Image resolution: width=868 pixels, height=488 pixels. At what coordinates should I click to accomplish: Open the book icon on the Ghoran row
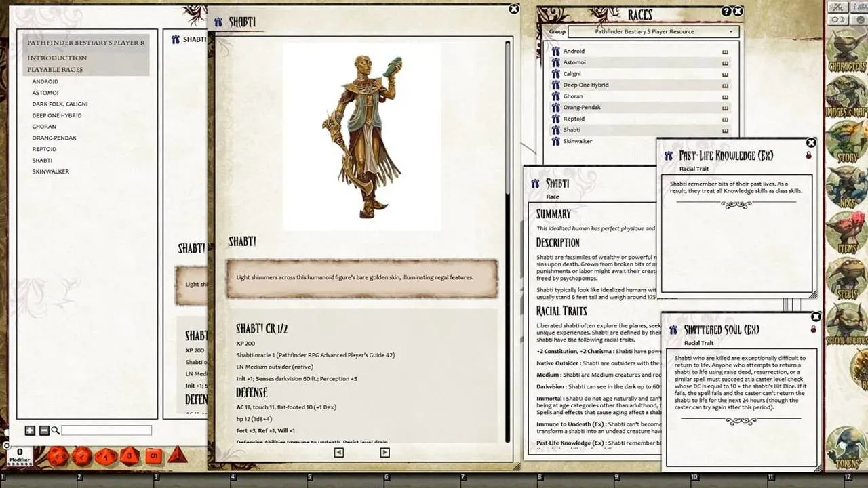pos(725,96)
